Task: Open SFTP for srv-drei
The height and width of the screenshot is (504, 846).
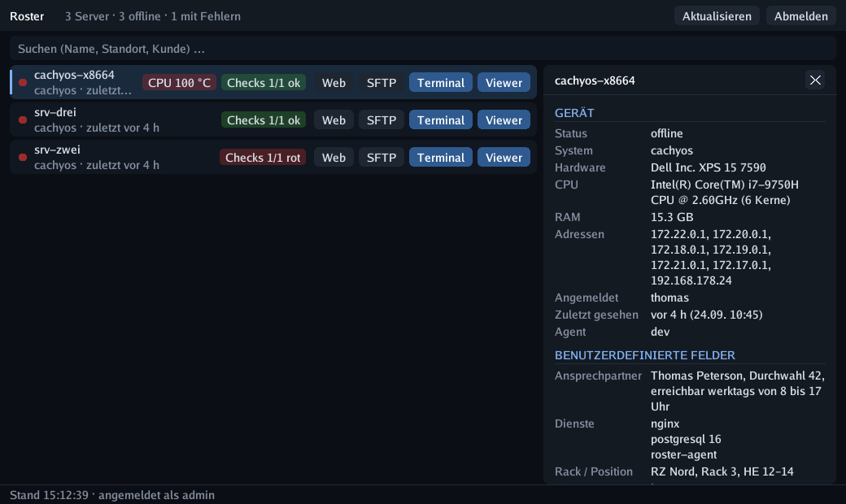Action: point(381,119)
